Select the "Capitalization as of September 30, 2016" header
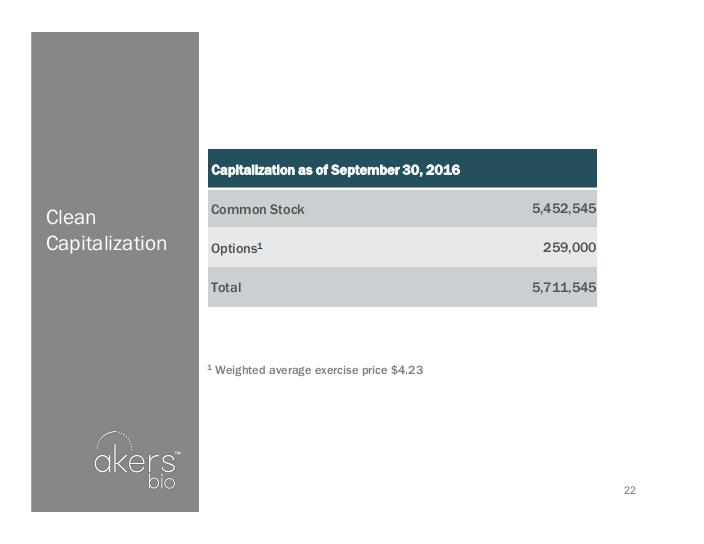 [x=335, y=170]
